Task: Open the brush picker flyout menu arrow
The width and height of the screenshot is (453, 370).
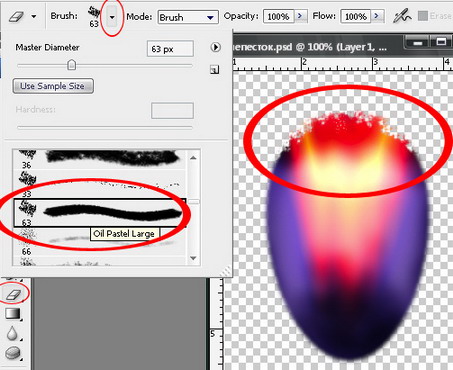Action: pyautogui.click(x=216, y=47)
